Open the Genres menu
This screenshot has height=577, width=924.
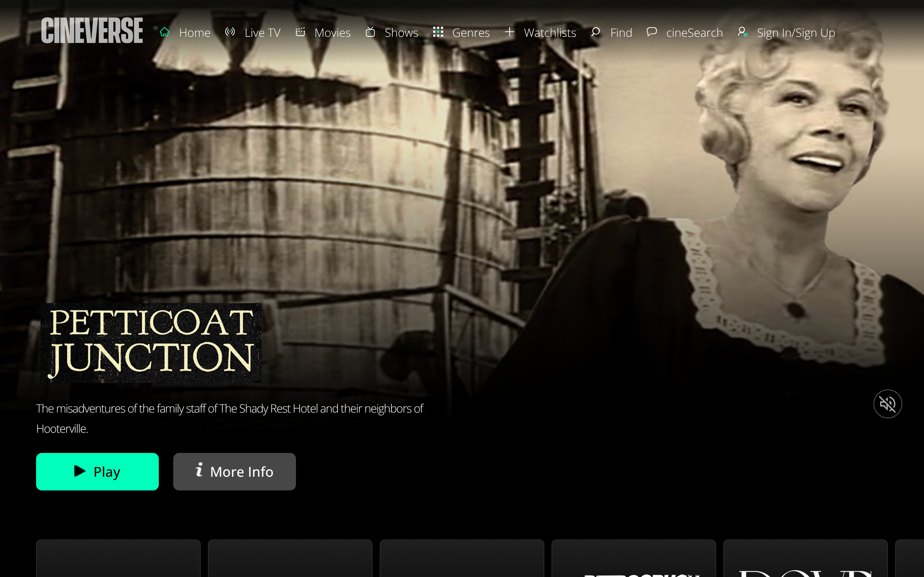[x=471, y=33]
